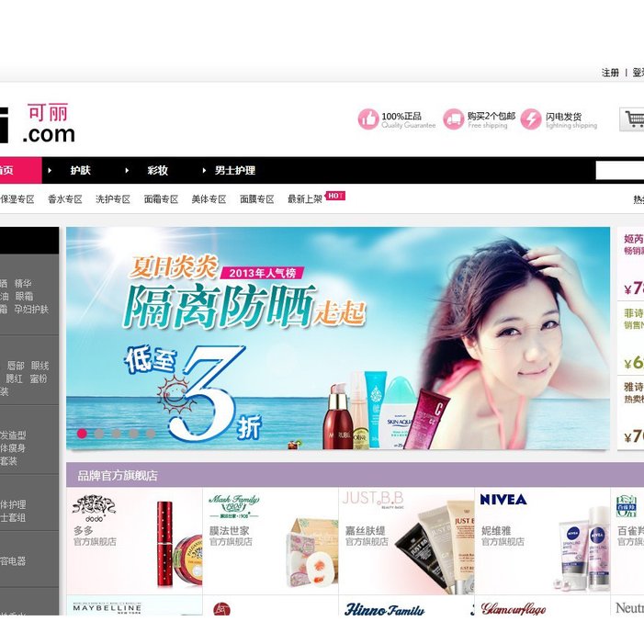Click the MAYBELLINE brand logo
Viewport: 644px width, 644px height.
tap(107, 608)
